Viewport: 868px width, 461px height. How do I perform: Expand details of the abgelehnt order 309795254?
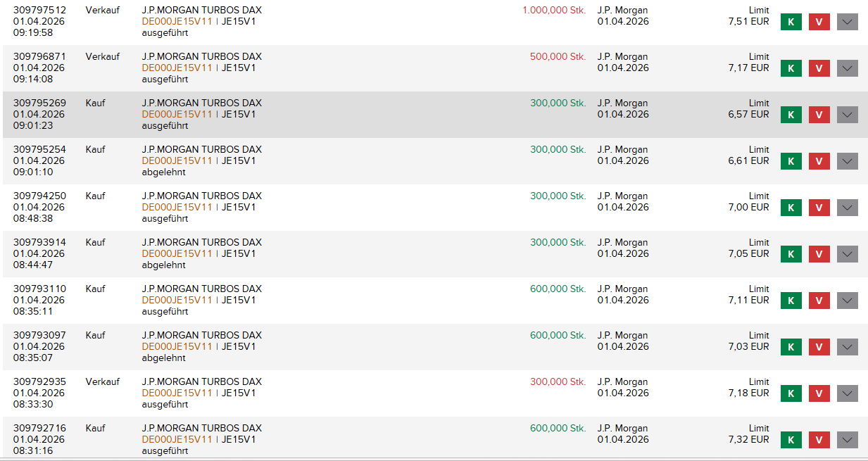(847, 160)
